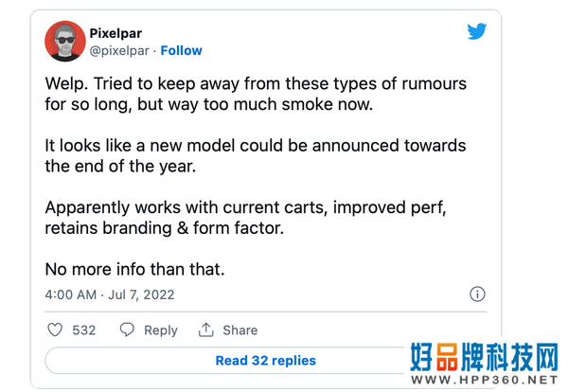Click the 'Apparently works with current carts' paragraph
This screenshot has width=568, height=392.
(x=245, y=218)
